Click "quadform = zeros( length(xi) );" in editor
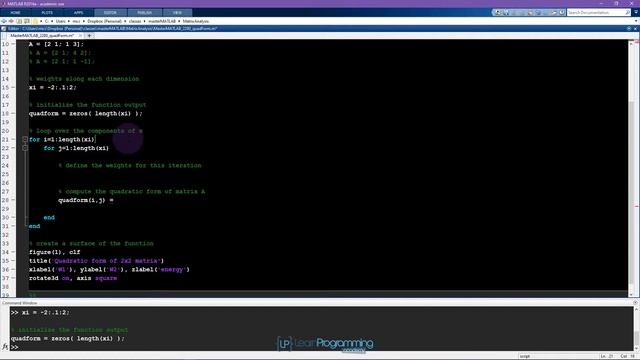This screenshot has width=640, height=360. (x=86, y=113)
